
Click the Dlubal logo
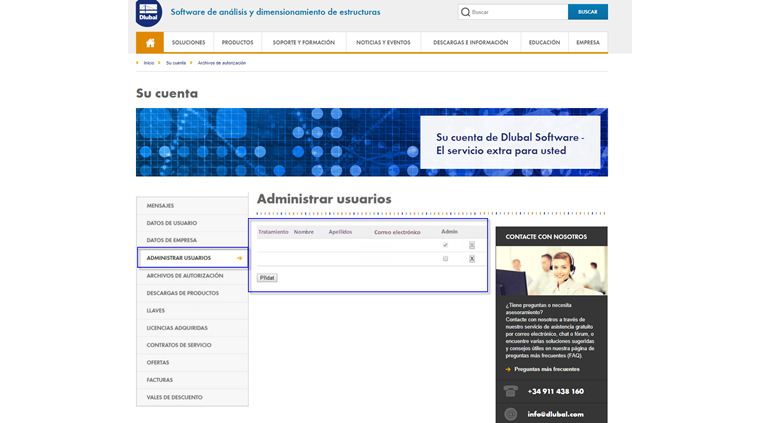point(149,13)
